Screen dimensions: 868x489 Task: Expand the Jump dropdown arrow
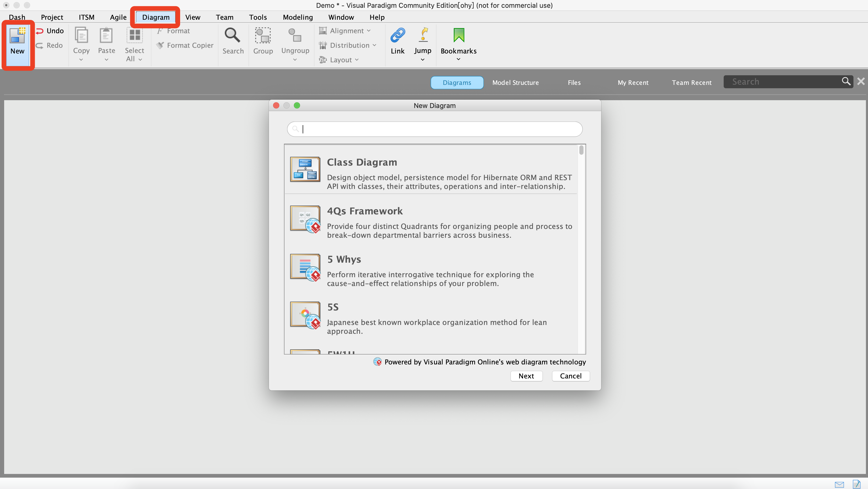[423, 60]
